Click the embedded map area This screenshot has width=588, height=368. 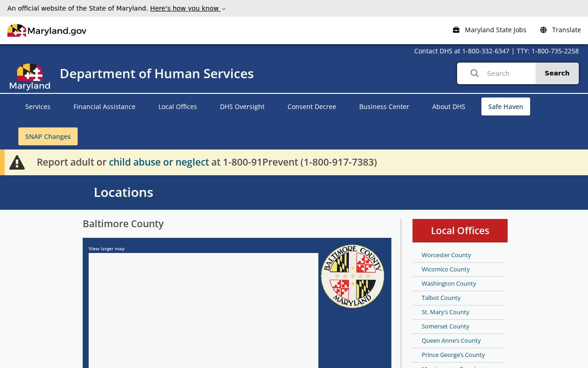point(204,310)
